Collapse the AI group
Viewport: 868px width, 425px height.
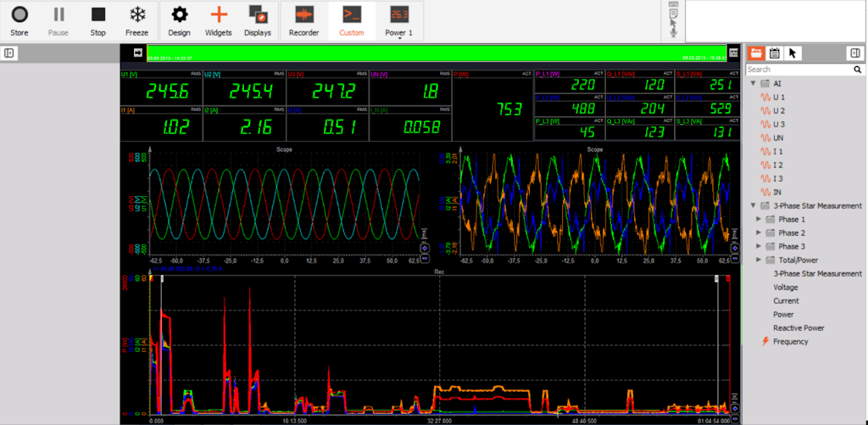(753, 84)
